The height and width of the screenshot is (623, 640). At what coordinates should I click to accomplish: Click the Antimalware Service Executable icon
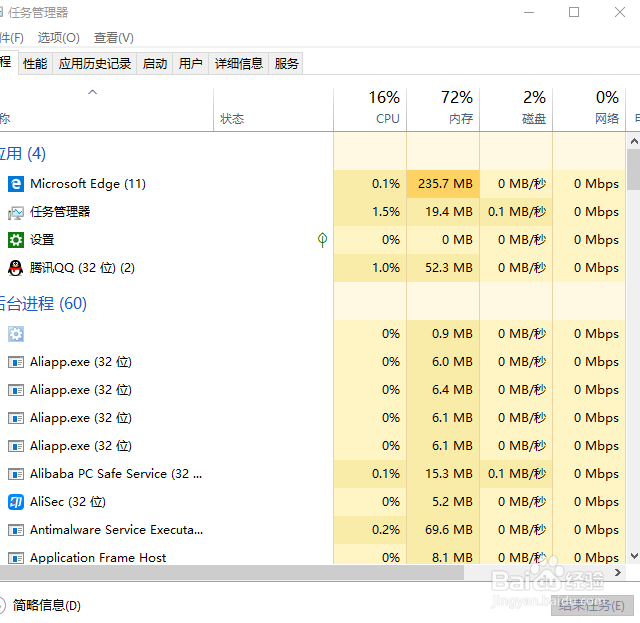(x=16, y=530)
